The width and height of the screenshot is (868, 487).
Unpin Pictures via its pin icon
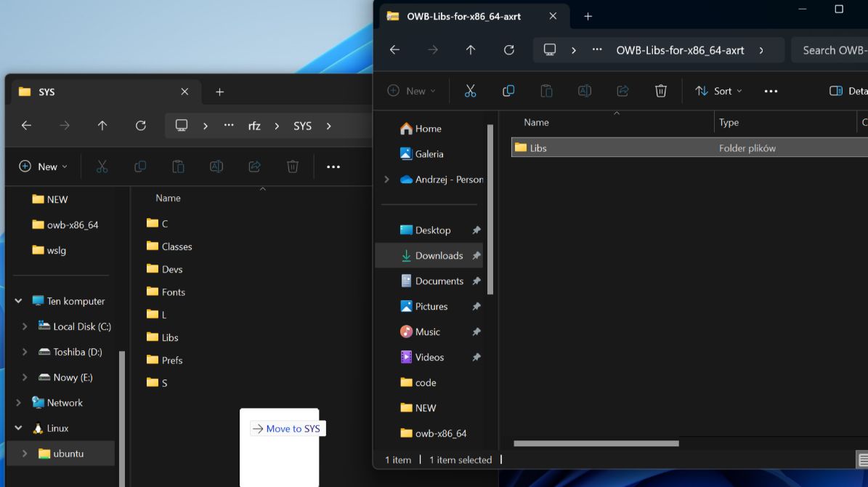coord(476,307)
